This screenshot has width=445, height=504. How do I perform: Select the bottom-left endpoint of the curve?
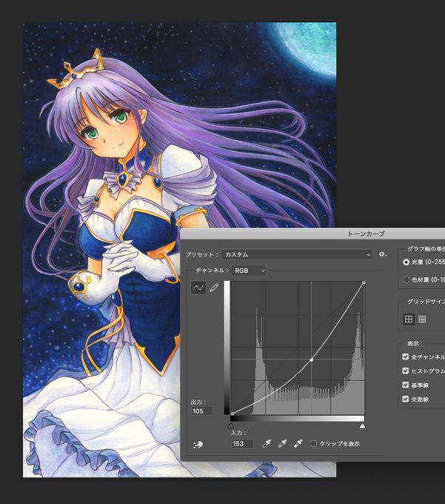tap(232, 414)
